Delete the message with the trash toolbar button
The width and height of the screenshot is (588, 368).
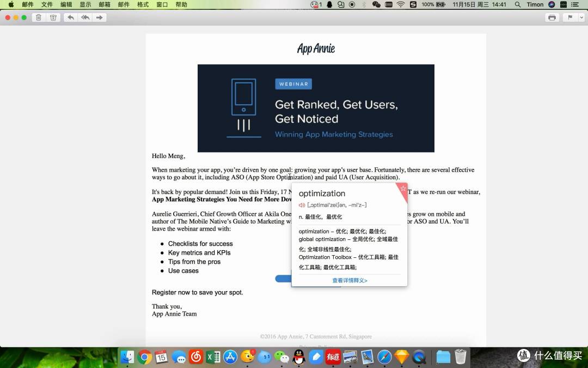click(39, 17)
